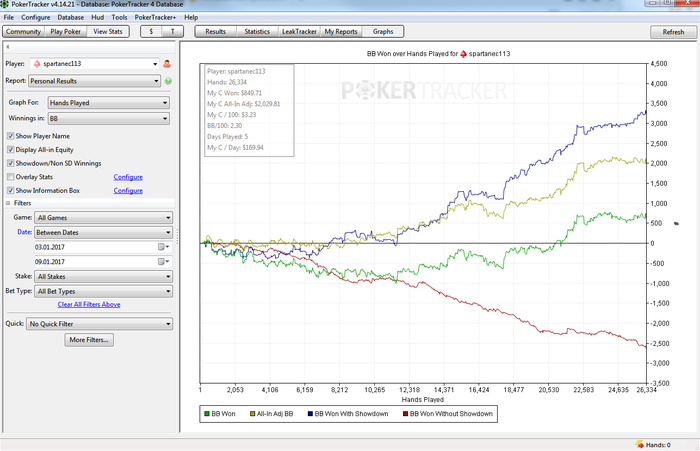This screenshot has width=700, height=451.
Task: Click the graph title for spartanec113
Action: click(438, 54)
